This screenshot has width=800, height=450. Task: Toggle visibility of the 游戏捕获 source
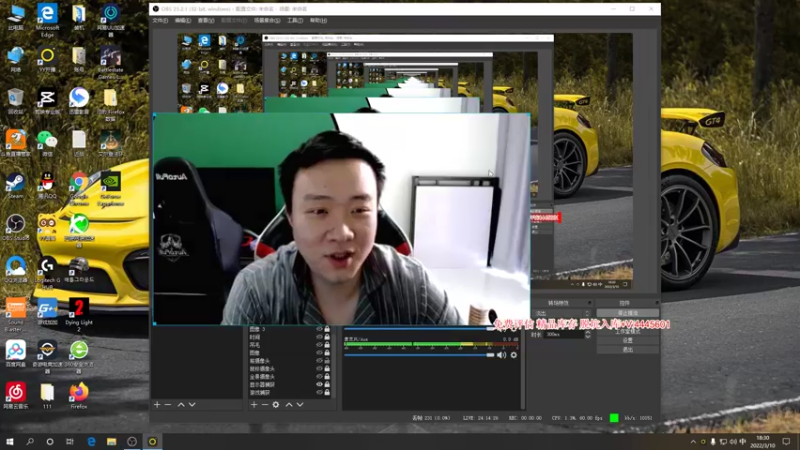coord(319,393)
